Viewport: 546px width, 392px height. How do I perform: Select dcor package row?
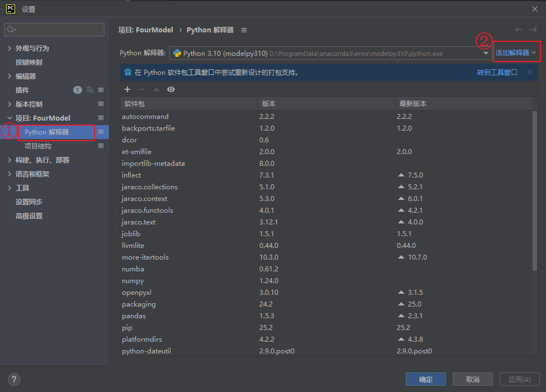(326, 140)
